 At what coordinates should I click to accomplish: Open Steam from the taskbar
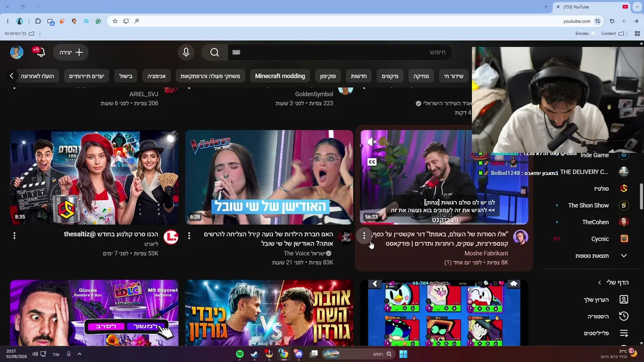255,354
